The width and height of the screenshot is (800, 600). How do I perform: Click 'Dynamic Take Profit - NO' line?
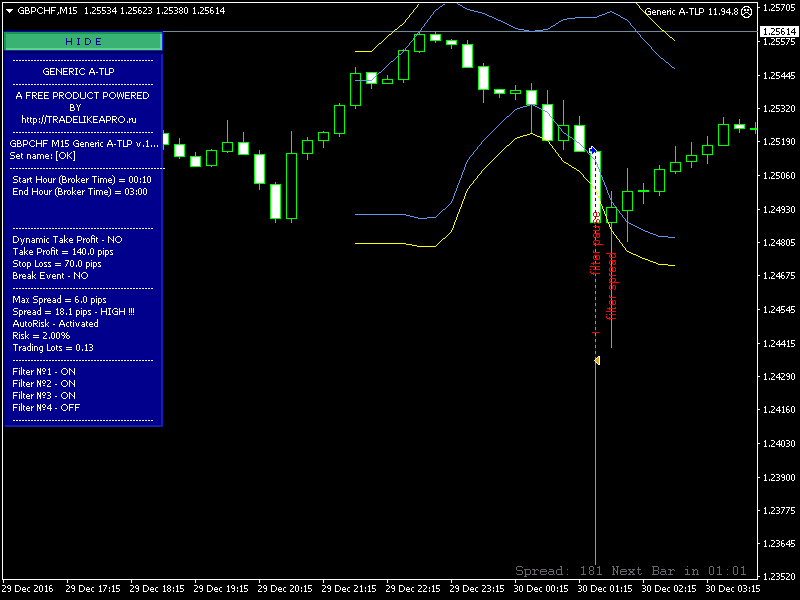click(x=67, y=240)
